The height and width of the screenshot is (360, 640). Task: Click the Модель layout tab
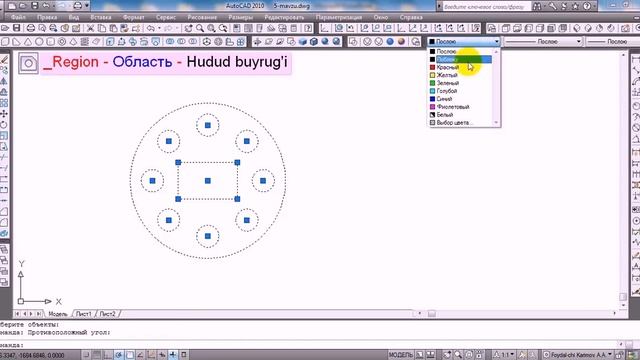point(58,314)
